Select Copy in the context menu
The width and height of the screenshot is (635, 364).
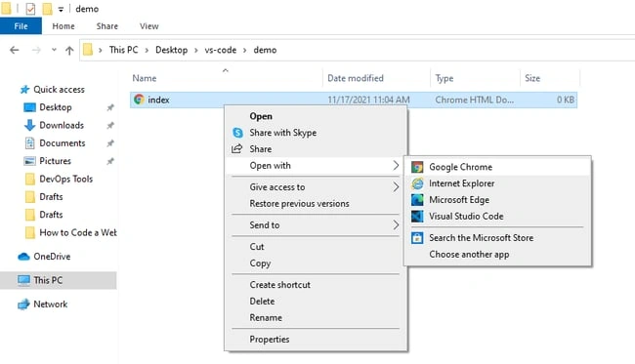click(x=316, y=263)
